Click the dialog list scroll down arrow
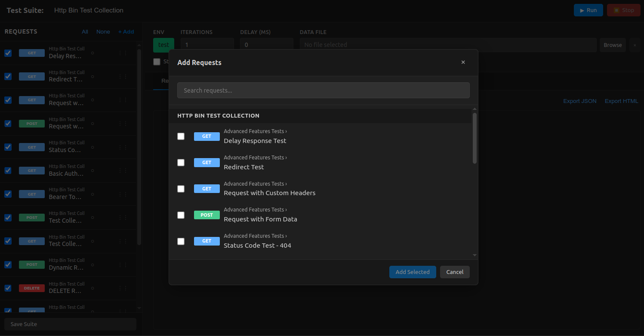 point(475,255)
